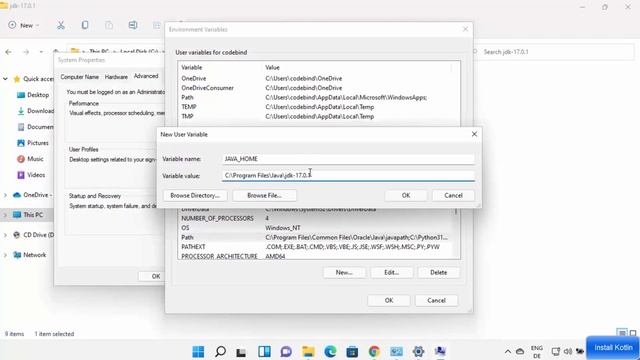The width and height of the screenshot is (640, 360).
Task: Click the Rename icon in Explorer toolbar
Action: coord(133,25)
